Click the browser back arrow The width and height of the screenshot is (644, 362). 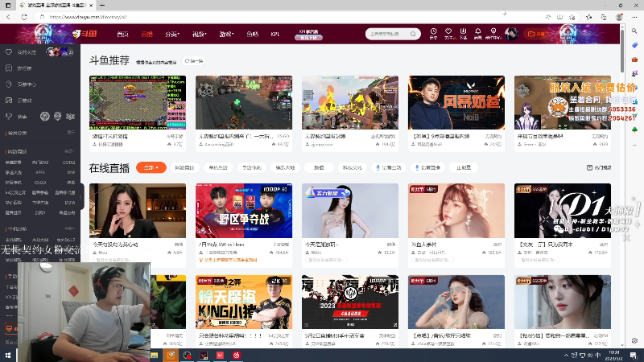[x=9, y=17]
